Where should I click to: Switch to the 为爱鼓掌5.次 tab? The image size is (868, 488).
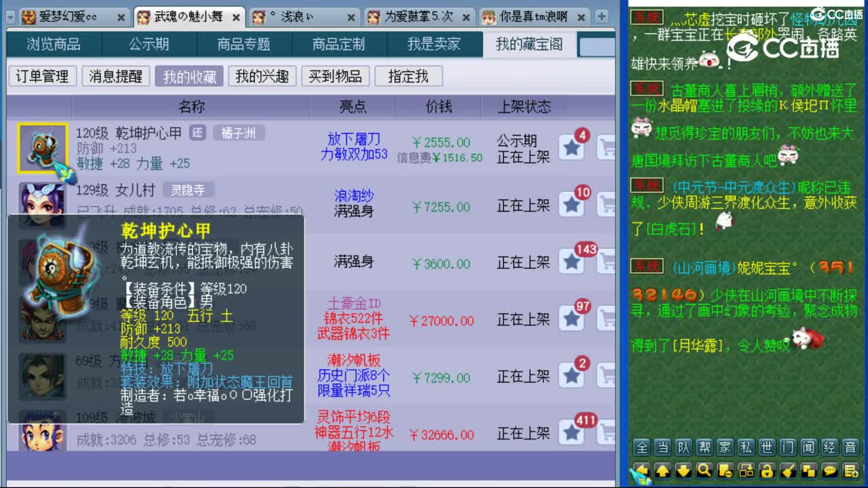420,18
